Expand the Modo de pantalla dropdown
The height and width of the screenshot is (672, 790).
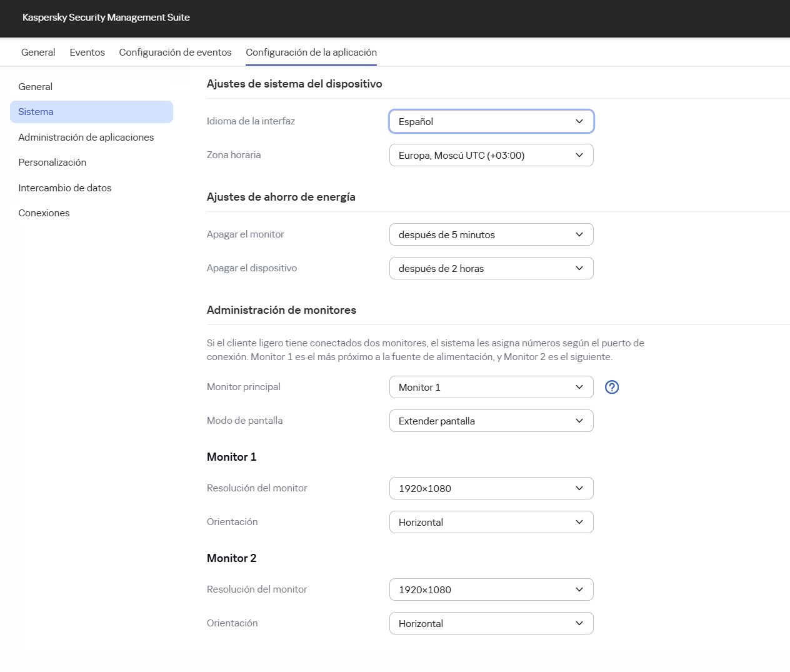tap(491, 421)
